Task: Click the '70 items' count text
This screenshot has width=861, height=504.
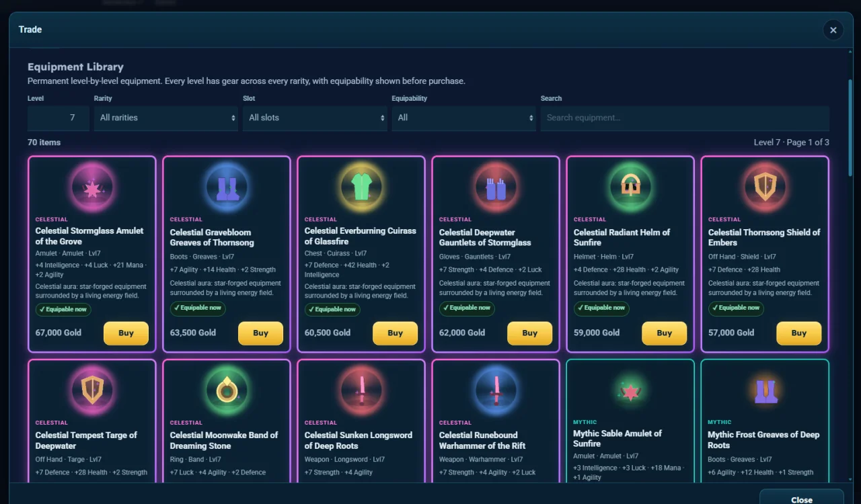Action: [44, 142]
